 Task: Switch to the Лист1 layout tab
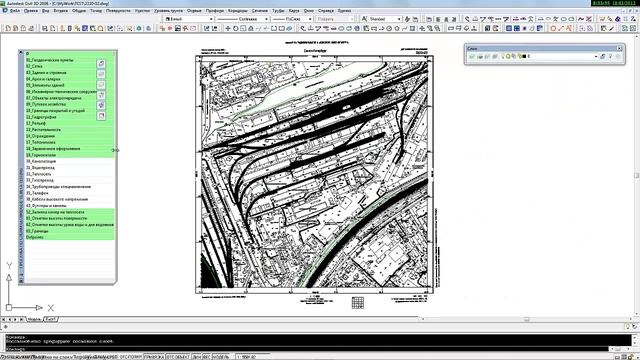coord(51,319)
